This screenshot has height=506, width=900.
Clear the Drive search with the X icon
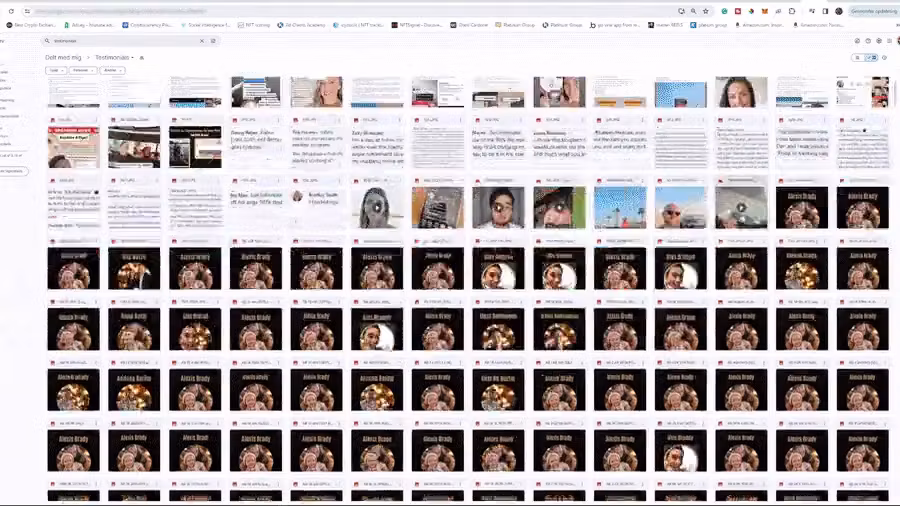click(201, 41)
